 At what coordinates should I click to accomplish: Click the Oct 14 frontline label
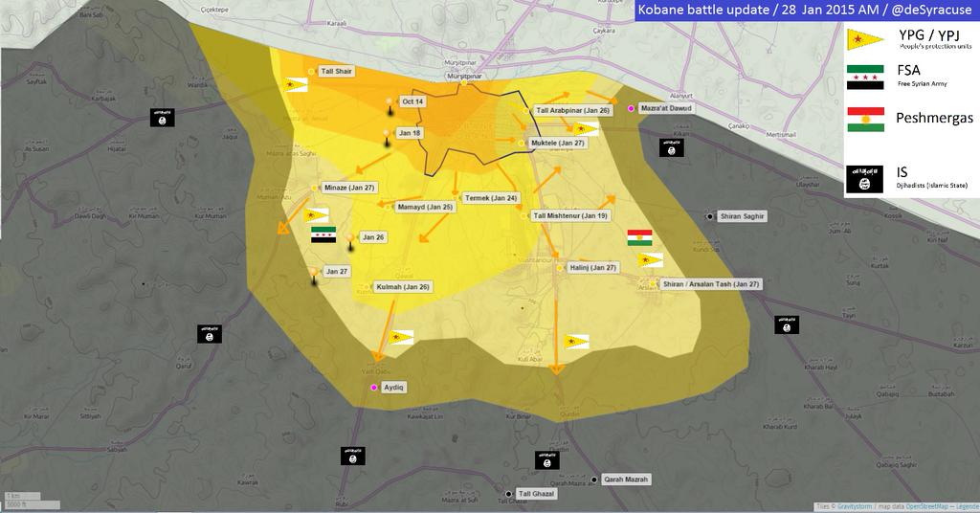[412, 101]
